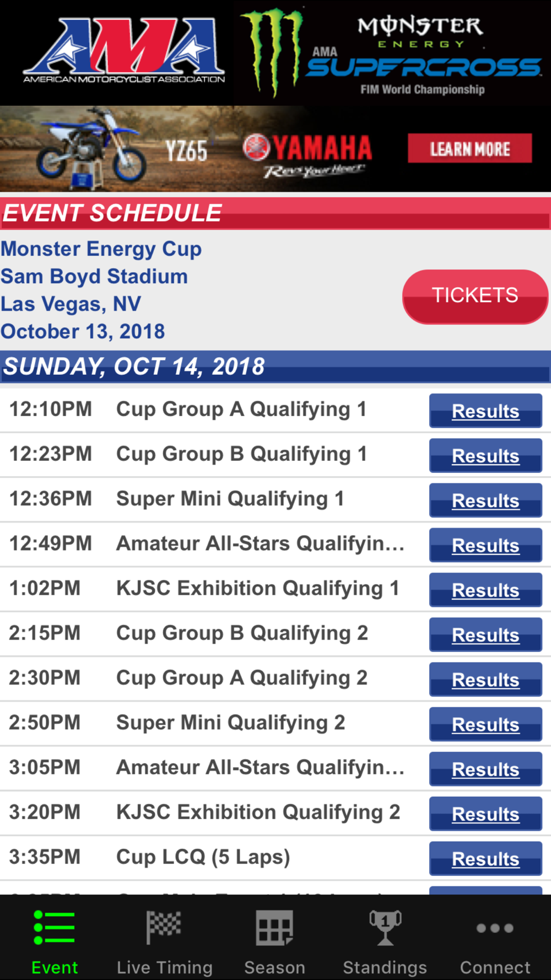This screenshot has height=980, width=551.
Task: Tap the Monster Energy Supercross logo
Action: point(391,53)
